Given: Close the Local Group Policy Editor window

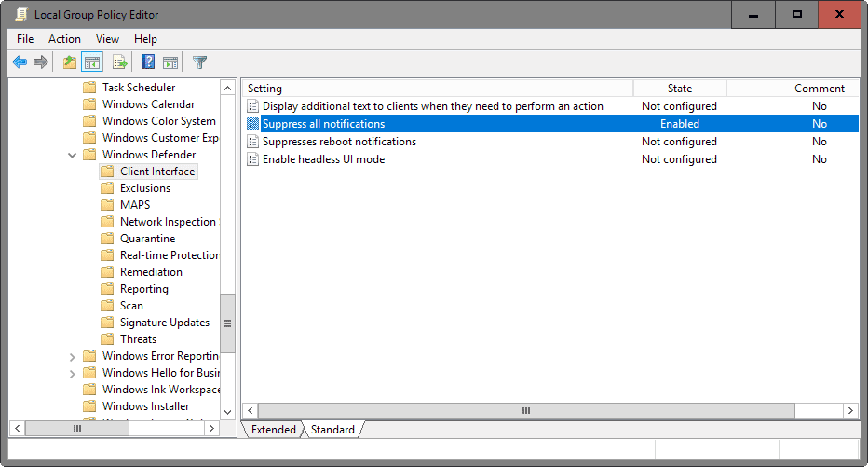Looking at the screenshot, I should 840,14.
